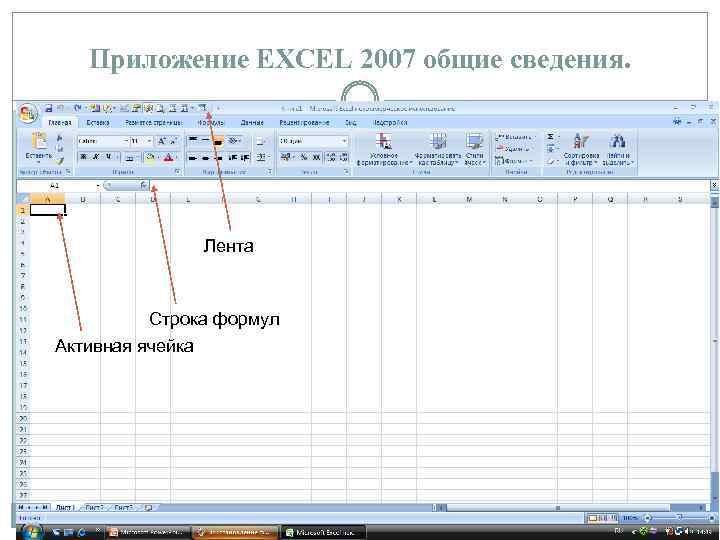Center cell text horizontally
Screen dimensions: 720x540
[206, 158]
